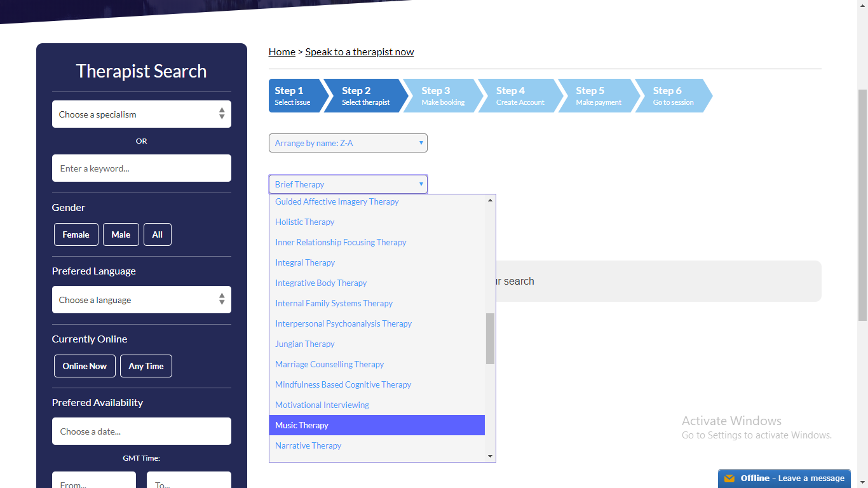This screenshot has width=868, height=488.
Task: Click the envelope icon in the Offline chat widget
Action: [729, 478]
